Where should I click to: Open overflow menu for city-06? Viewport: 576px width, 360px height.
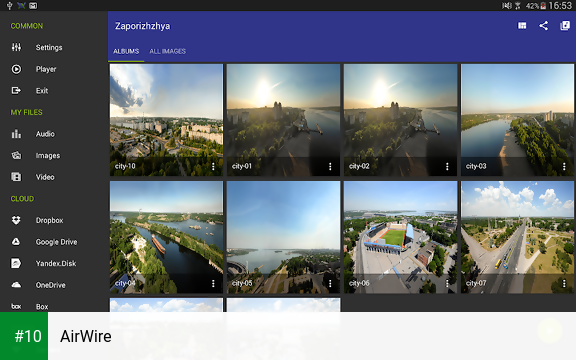447,283
